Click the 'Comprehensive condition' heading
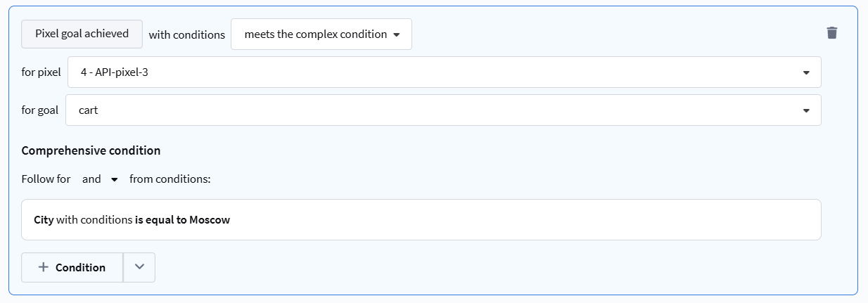The height and width of the screenshot is (303, 868). click(x=91, y=150)
